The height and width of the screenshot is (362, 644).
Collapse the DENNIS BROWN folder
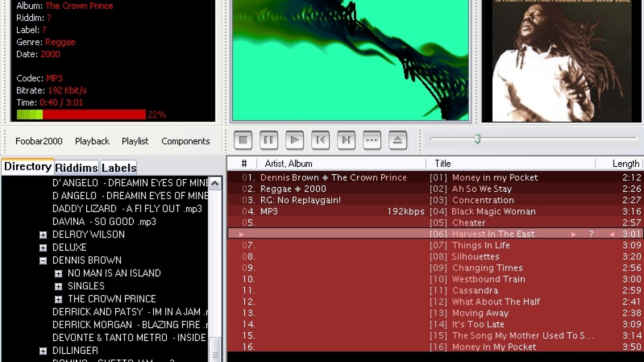pyautogui.click(x=43, y=261)
